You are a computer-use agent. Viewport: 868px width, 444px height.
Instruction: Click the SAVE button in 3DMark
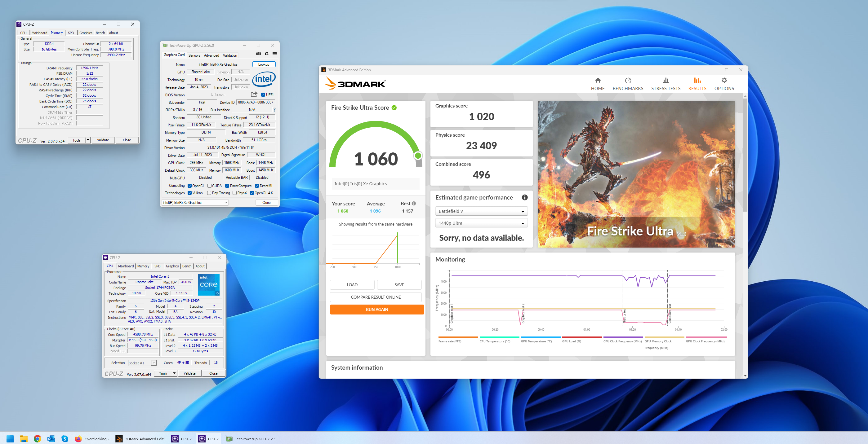coord(399,284)
